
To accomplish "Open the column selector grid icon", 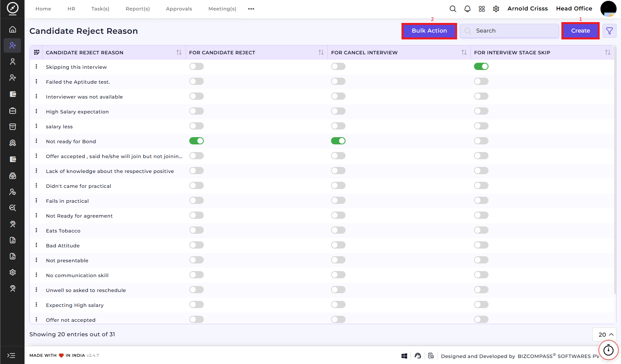I will tap(37, 52).
